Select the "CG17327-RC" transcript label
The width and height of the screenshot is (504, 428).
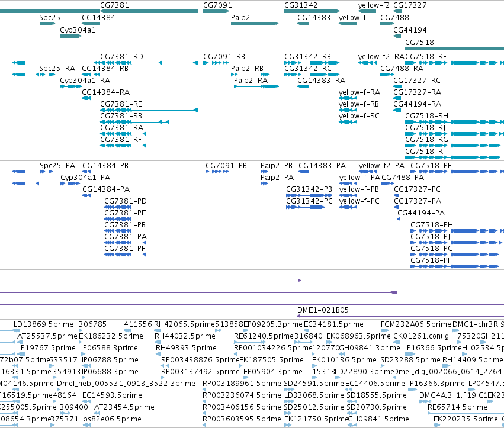tap(417, 81)
